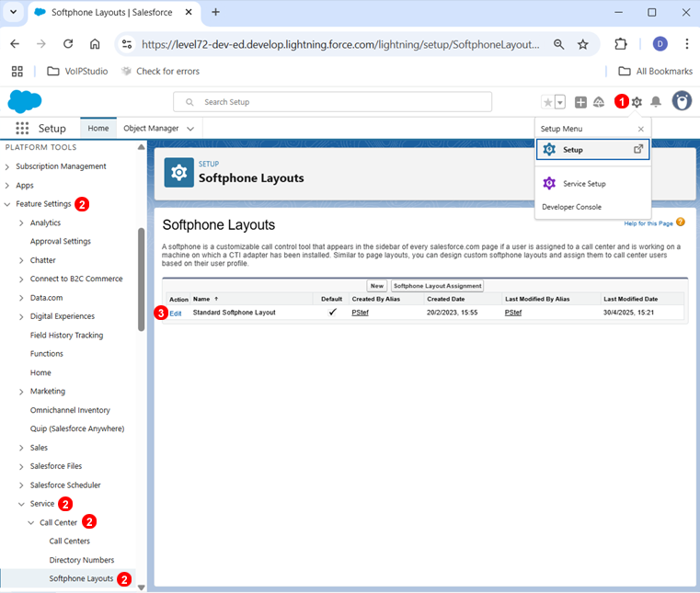Collapse the Service tree node

tap(21, 504)
